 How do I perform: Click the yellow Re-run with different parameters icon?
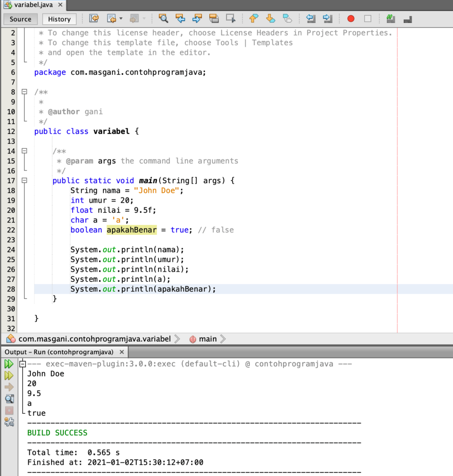[9, 376]
